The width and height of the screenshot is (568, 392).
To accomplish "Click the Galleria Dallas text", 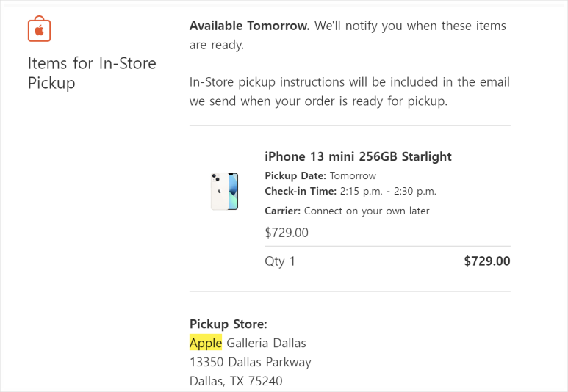I will (266, 342).
